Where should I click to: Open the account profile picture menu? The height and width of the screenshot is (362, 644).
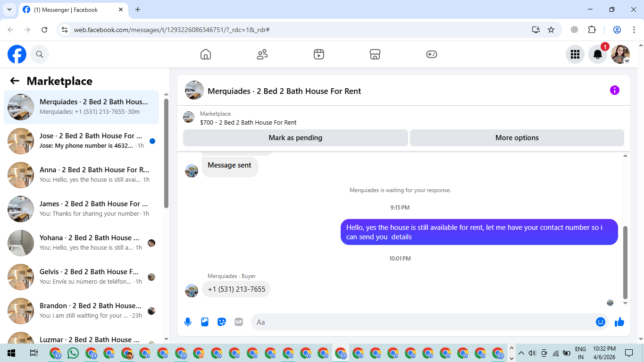tap(620, 54)
